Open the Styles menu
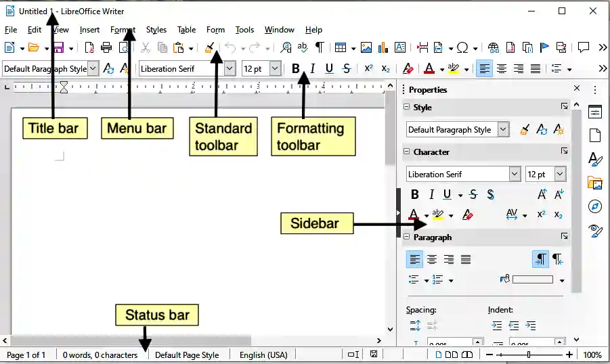This screenshot has width=610, height=364. point(156,30)
